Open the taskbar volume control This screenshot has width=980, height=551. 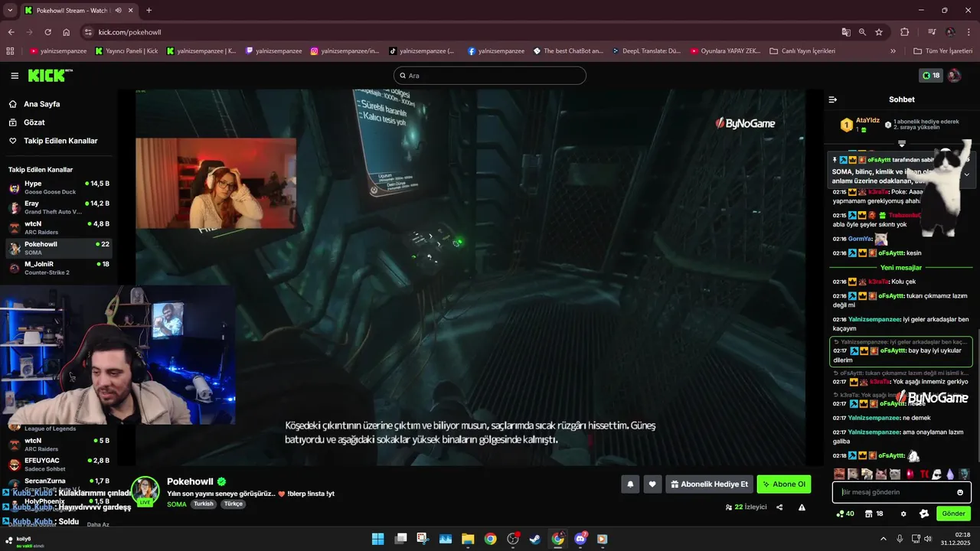pos(928,539)
